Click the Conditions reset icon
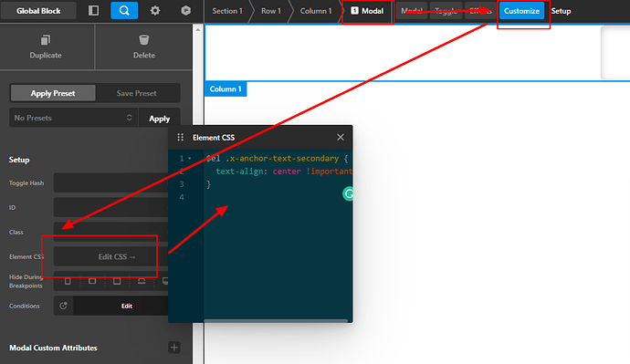This screenshot has width=630, height=364. [64, 306]
